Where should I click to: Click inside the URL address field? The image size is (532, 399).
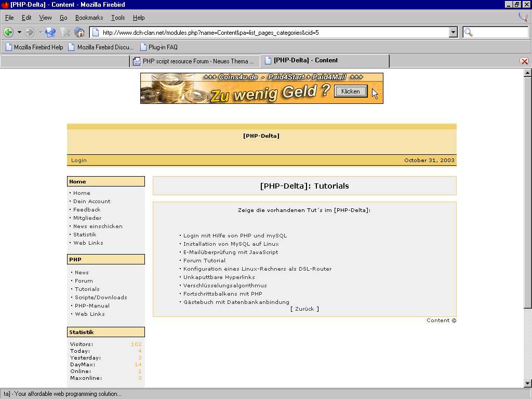coord(270,33)
